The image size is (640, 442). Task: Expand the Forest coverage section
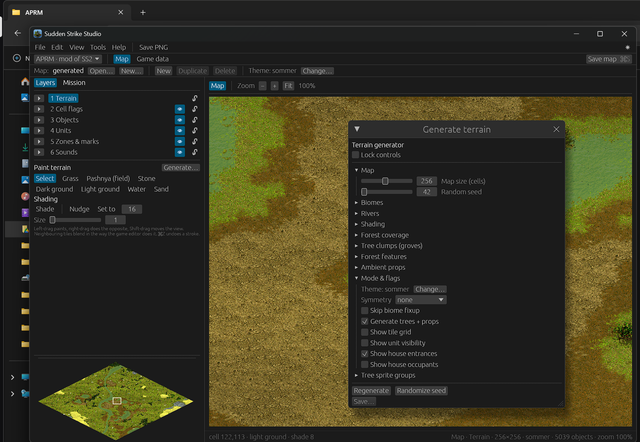(x=356, y=235)
